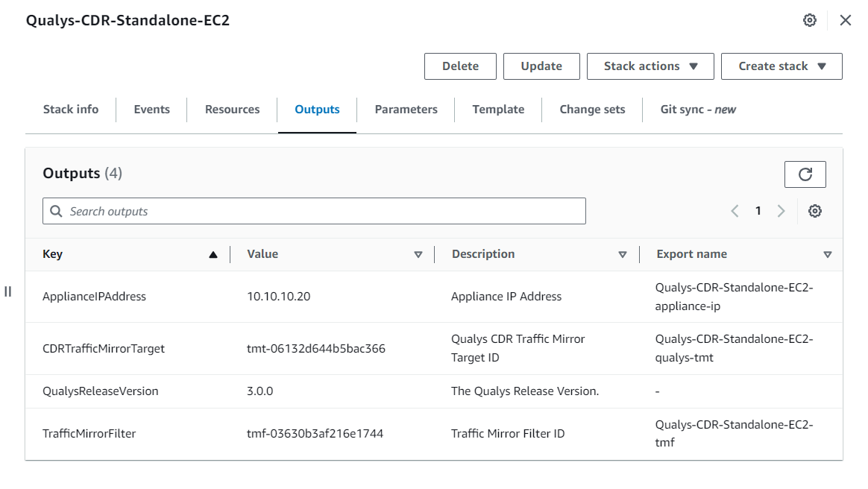Delete the stack

[460, 66]
